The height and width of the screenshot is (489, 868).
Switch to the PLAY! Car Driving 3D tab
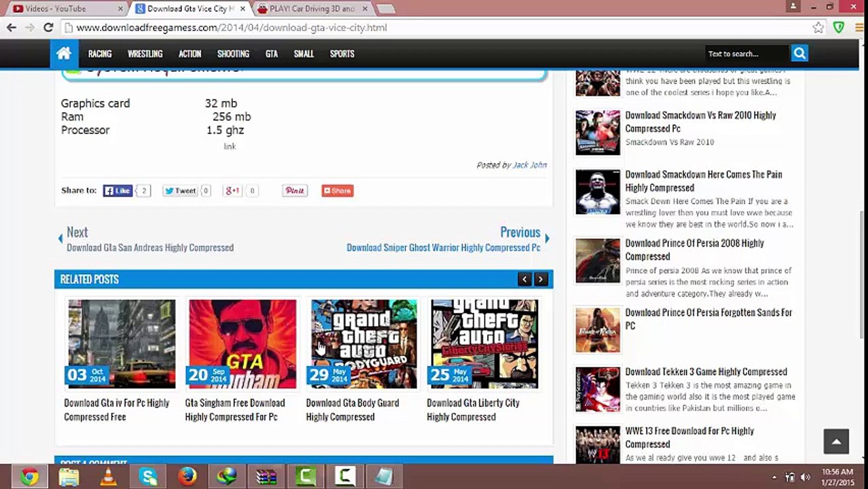tap(312, 9)
